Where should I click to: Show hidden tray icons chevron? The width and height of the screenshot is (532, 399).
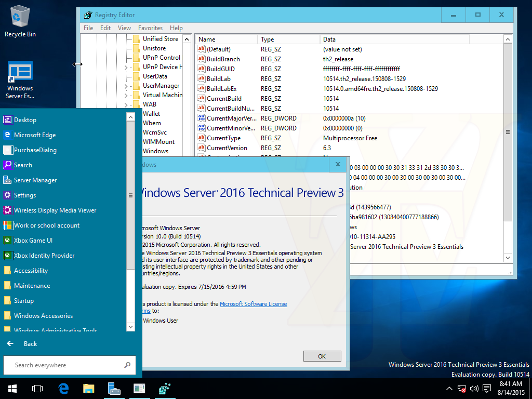[449, 389]
